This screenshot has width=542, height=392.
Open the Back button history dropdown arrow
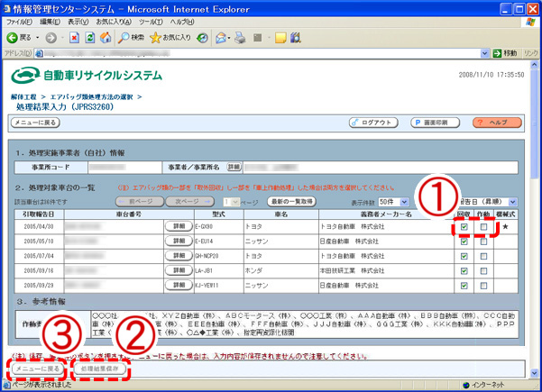tap(38, 38)
